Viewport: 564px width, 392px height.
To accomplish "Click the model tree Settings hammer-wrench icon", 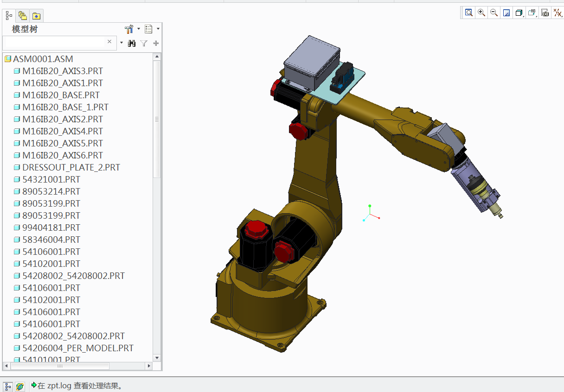I will tap(129, 29).
